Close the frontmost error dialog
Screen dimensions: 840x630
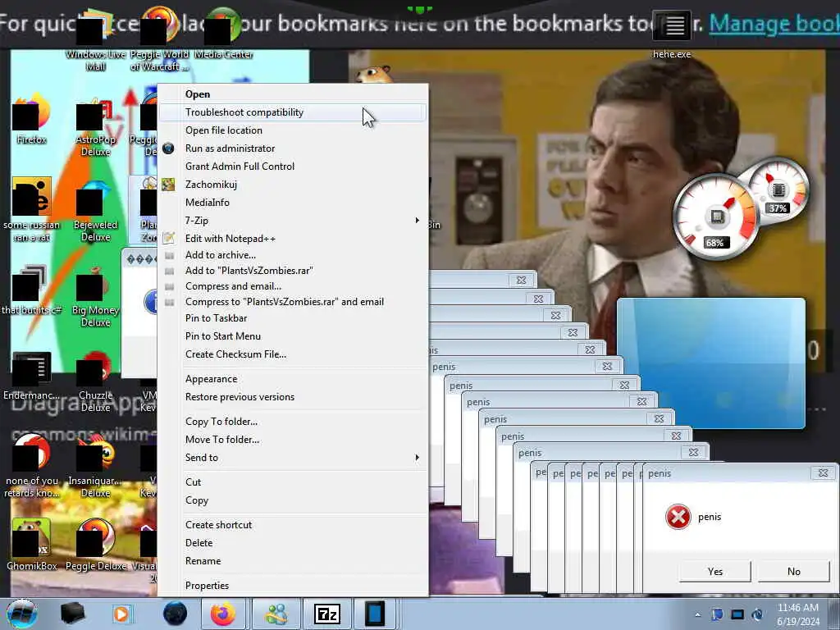pos(823,473)
